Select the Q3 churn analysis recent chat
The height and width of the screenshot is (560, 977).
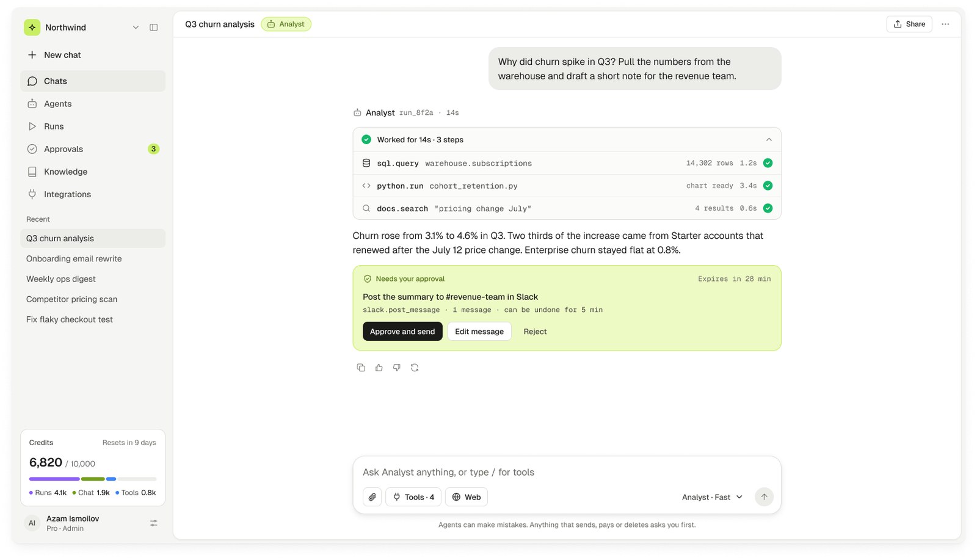pos(93,239)
